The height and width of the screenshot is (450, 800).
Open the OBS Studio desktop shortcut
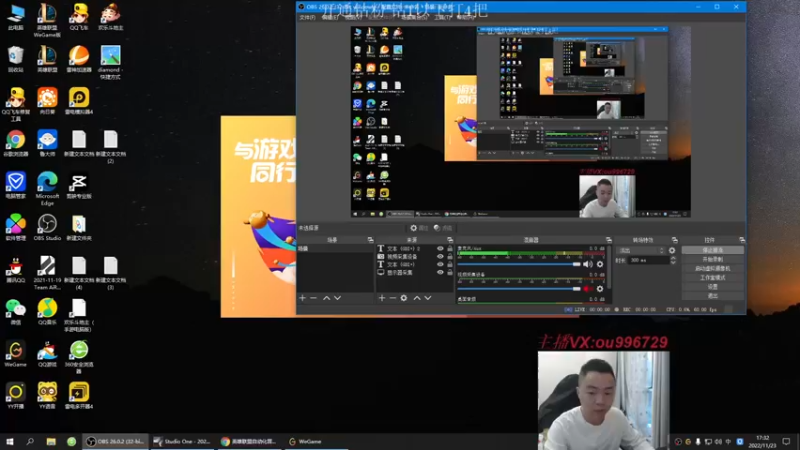47,227
